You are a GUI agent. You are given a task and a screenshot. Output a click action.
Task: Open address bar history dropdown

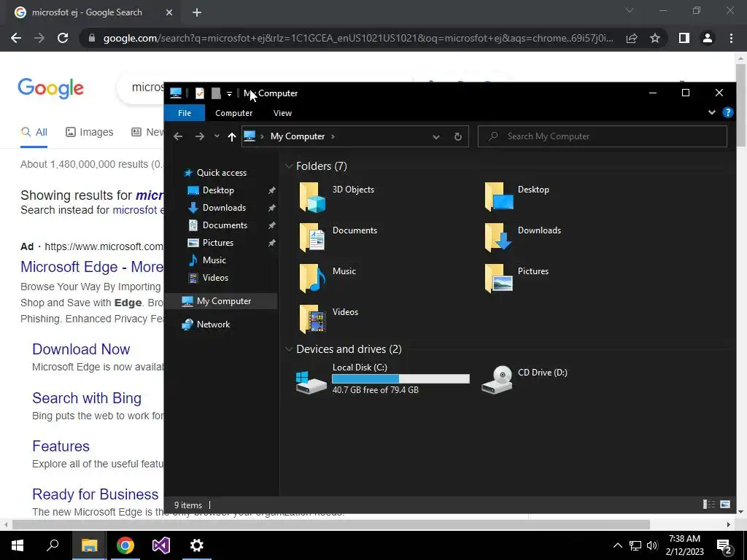436,136
